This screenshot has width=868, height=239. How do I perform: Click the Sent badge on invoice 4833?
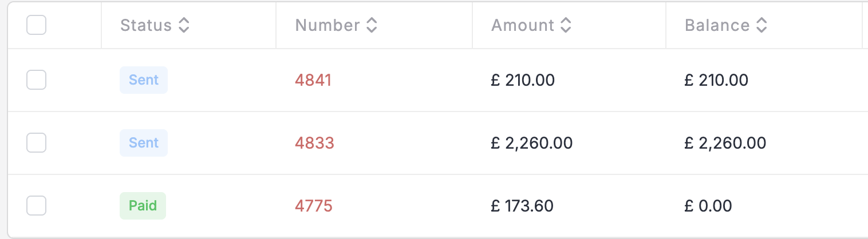click(144, 143)
